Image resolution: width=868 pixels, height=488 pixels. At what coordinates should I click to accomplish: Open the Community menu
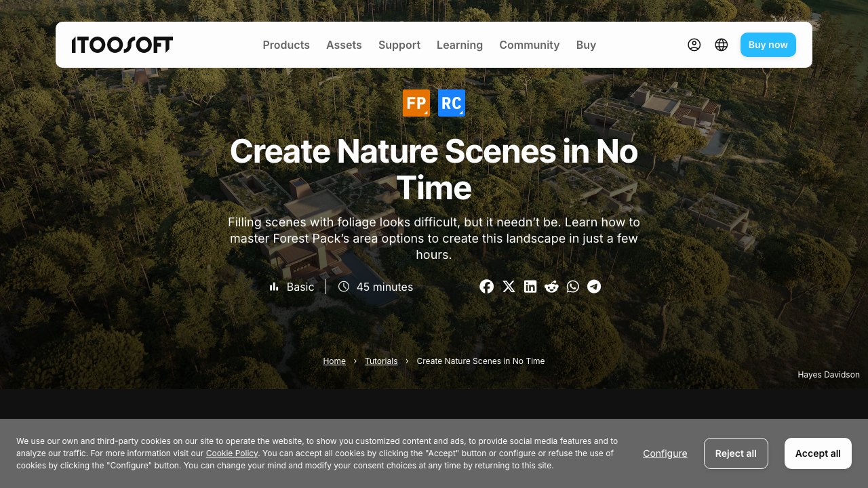pyautogui.click(x=530, y=45)
